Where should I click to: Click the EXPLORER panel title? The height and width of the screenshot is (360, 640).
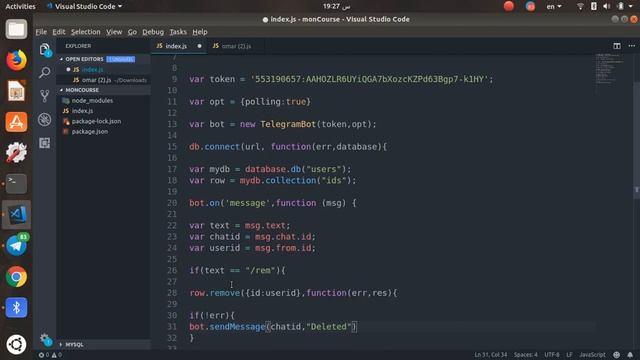tap(78, 46)
